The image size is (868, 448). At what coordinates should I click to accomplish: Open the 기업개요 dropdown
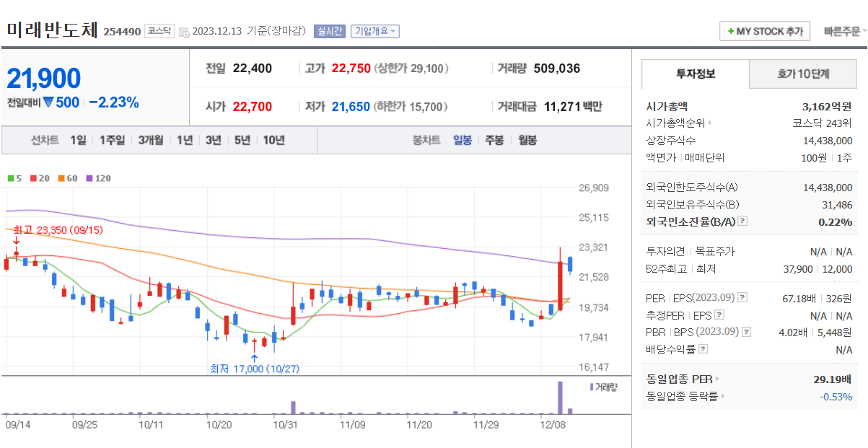coord(375,31)
